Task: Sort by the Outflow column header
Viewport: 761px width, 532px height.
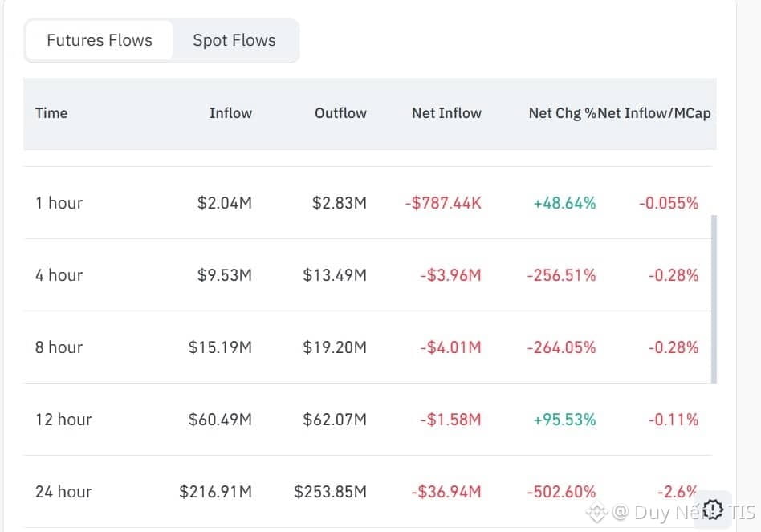Action: point(340,113)
